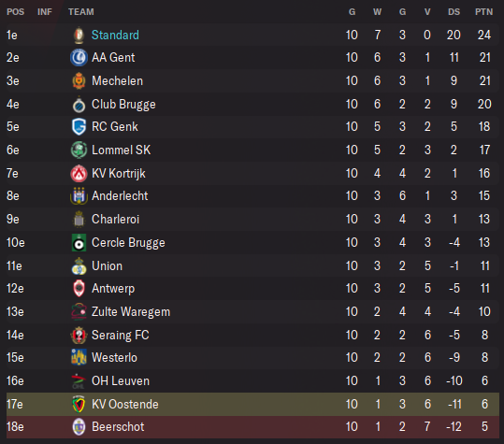The image size is (504, 444).
Task: Click the KV Oostende crest icon
Action: point(79,404)
